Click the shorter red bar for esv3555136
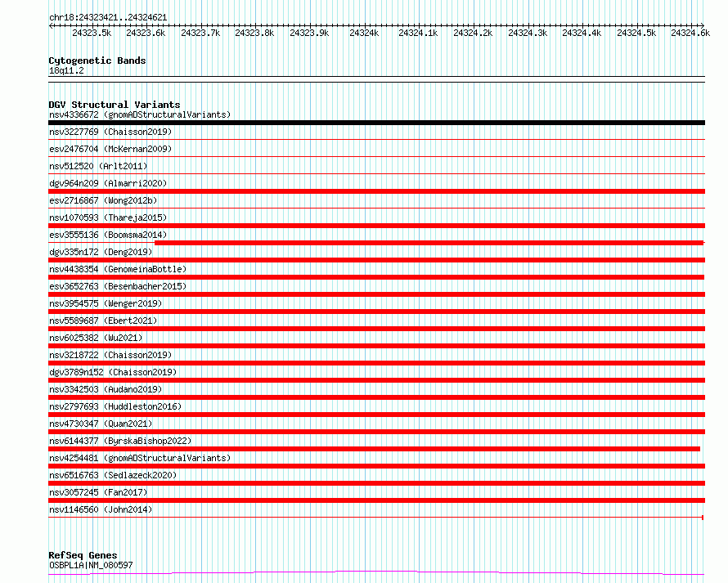The image size is (728, 583). pyautogui.click(x=429, y=243)
